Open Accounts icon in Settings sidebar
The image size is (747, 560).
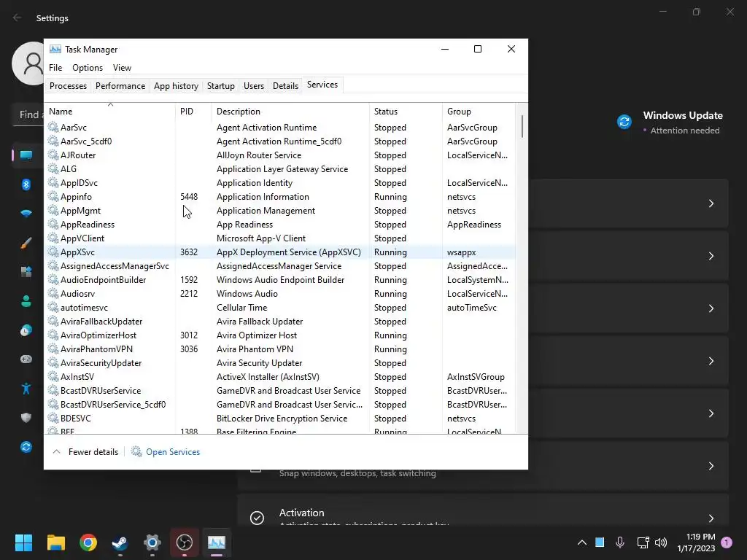point(26,301)
